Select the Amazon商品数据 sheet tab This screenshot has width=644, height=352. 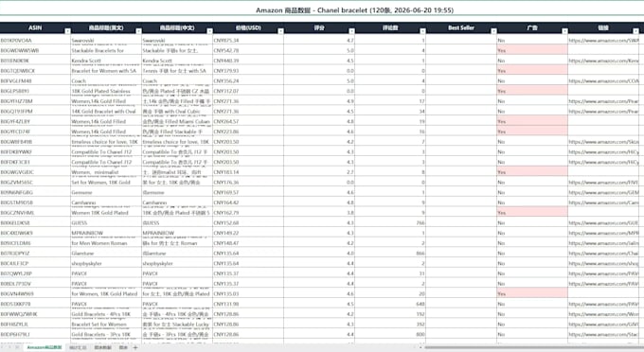[44, 347]
